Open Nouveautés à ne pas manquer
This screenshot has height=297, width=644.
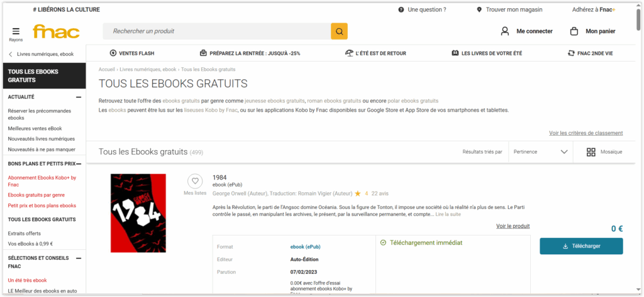click(42, 149)
